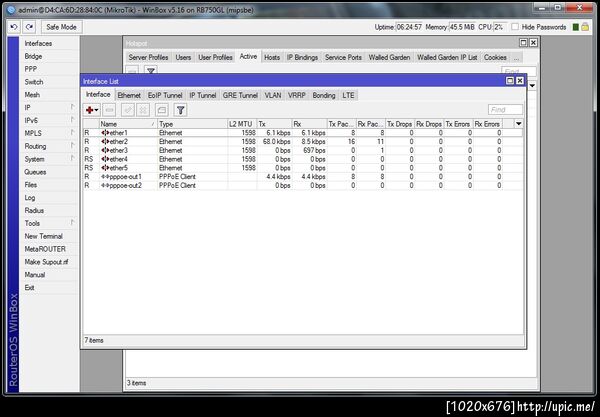Open the add interface plus dropdown

click(x=92, y=110)
